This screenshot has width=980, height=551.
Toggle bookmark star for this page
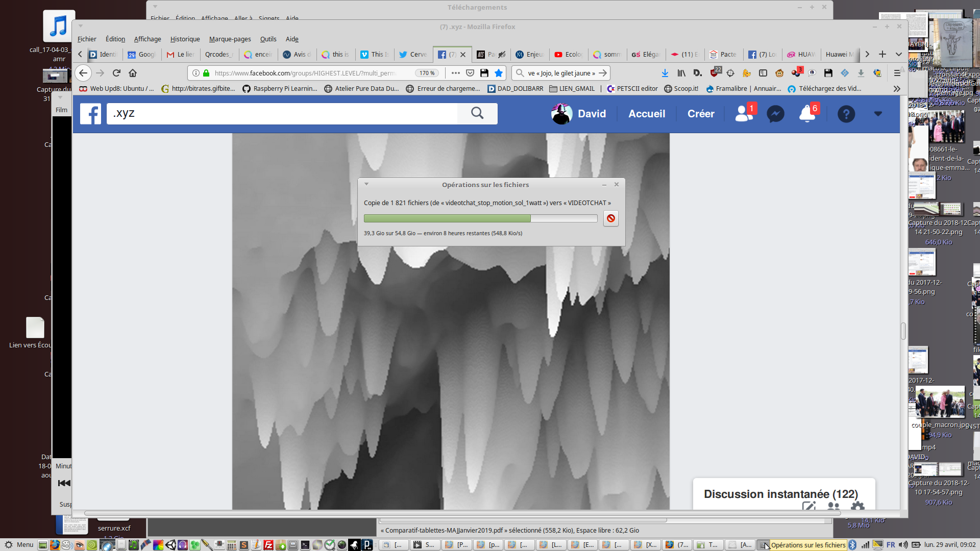coord(499,73)
